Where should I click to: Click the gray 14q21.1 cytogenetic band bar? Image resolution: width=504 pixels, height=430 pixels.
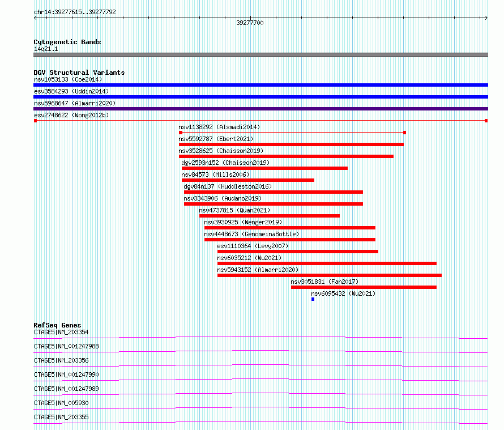coord(260,55)
